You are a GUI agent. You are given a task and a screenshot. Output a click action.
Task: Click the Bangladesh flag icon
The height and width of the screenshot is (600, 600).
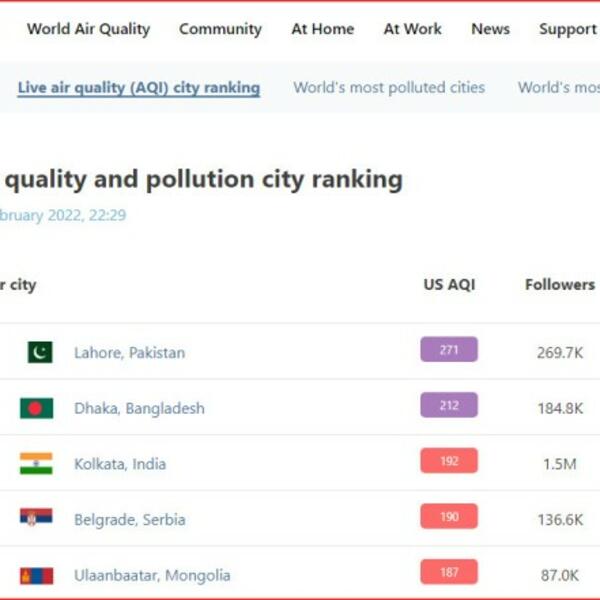(x=36, y=408)
